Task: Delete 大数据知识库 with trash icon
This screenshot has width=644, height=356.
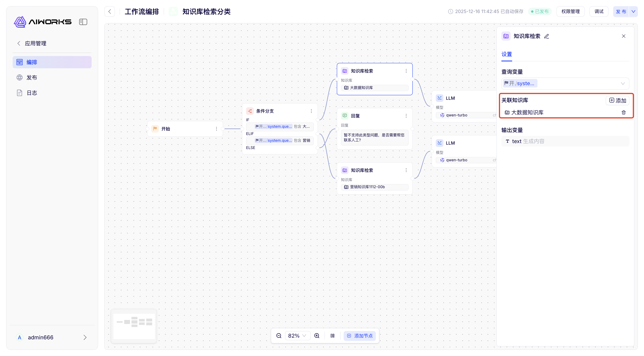Action: point(623,113)
